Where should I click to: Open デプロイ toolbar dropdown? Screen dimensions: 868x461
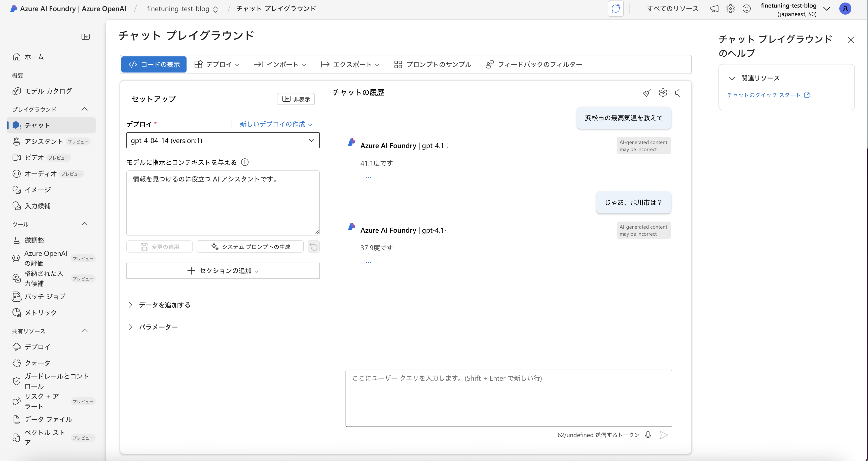217,64
